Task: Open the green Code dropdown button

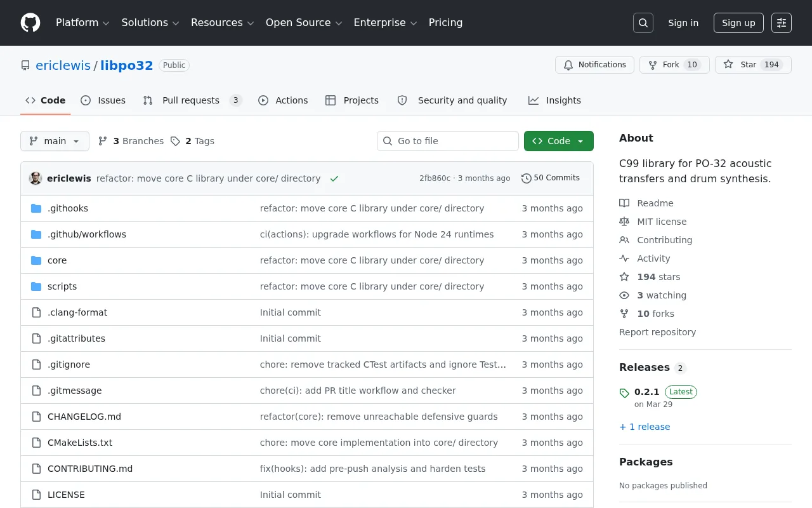Action: 559,141
